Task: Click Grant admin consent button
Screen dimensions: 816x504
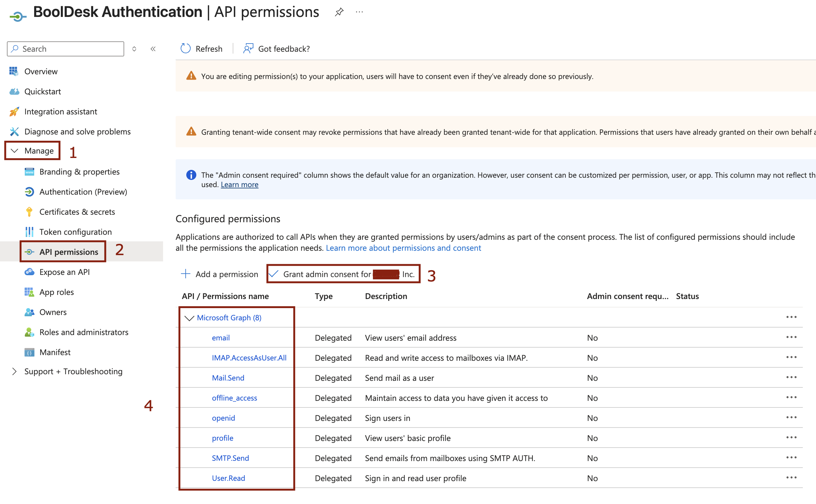Action: (343, 274)
